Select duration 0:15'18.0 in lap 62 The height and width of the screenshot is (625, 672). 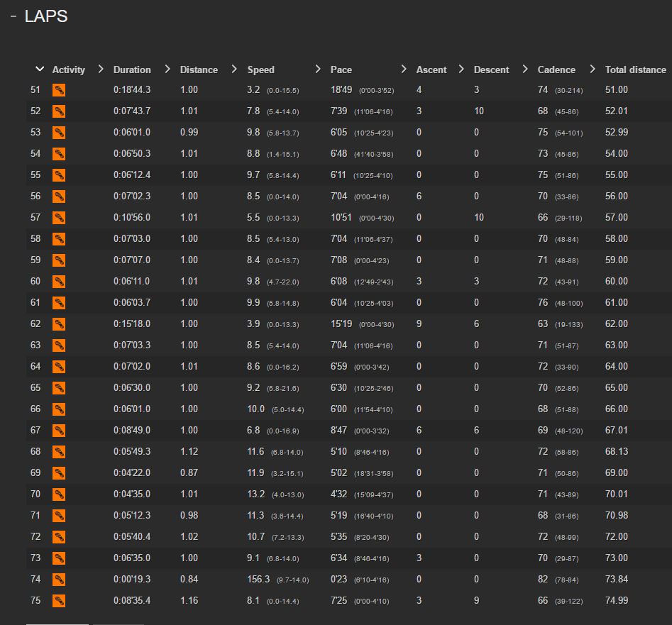tap(132, 324)
